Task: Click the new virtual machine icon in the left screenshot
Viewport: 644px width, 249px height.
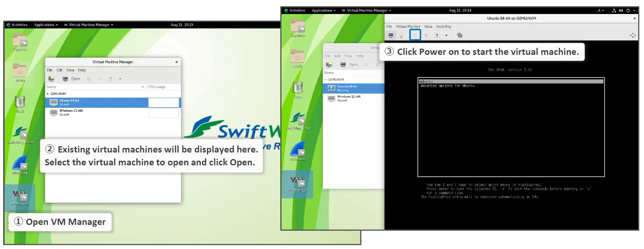Action: point(51,79)
